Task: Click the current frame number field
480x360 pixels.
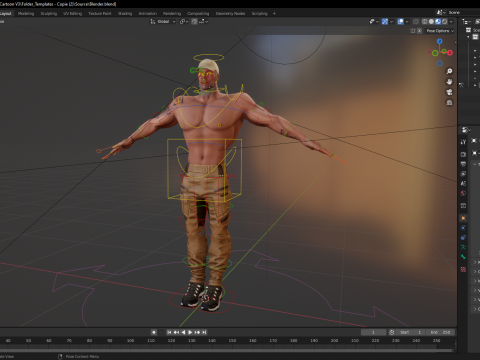Action: click(373, 332)
